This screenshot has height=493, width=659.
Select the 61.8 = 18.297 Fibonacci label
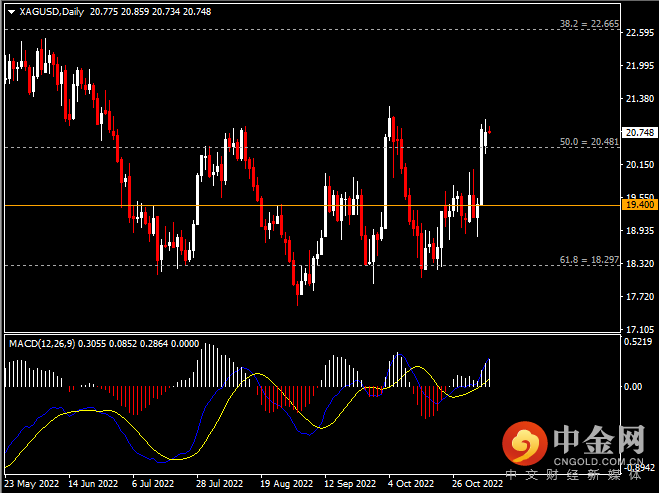(x=589, y=260)
